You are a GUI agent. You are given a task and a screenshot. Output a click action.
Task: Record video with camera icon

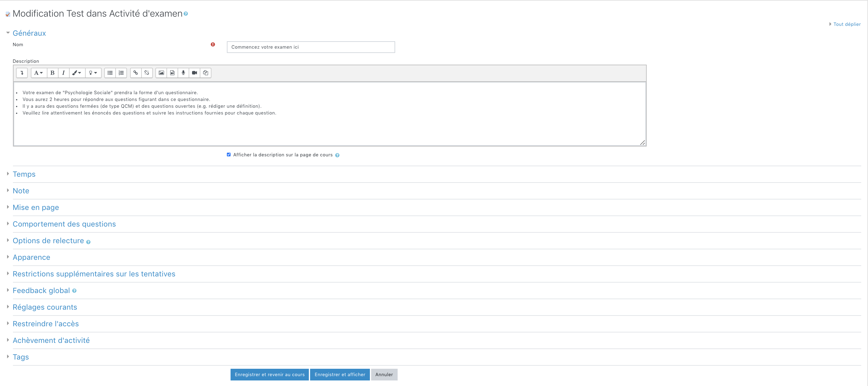pos(194,73)
